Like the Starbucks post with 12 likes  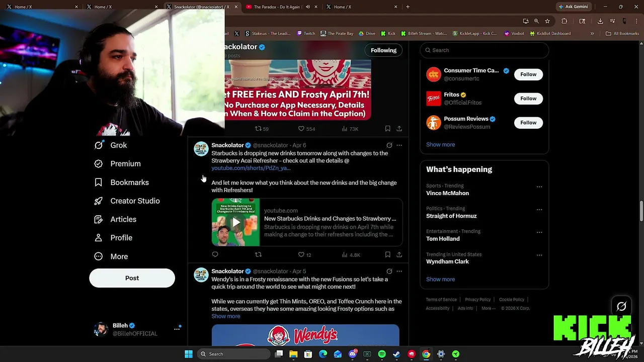pyautogui.click(x=304, y=255)
